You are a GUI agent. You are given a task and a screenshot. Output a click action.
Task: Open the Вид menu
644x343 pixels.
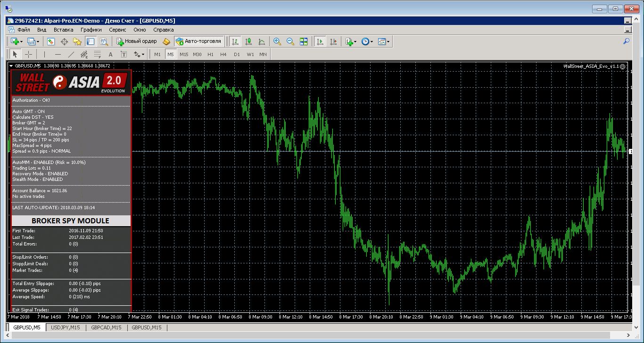point(41,29)
